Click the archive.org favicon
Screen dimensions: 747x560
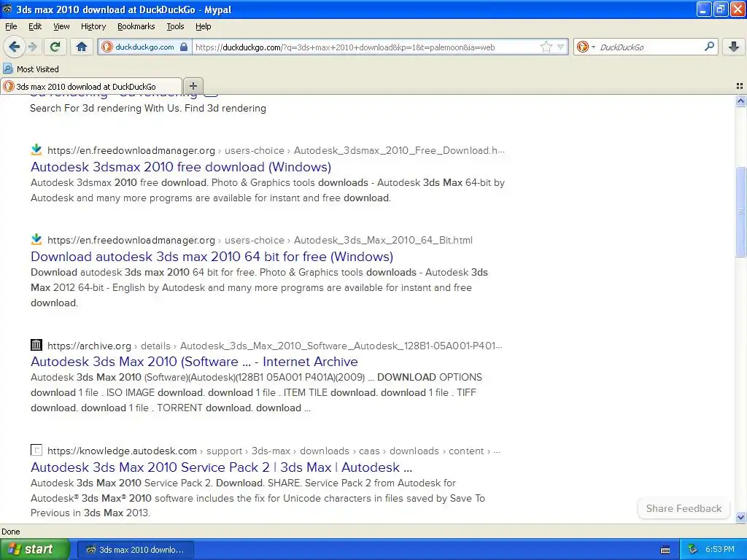[36, 345]
